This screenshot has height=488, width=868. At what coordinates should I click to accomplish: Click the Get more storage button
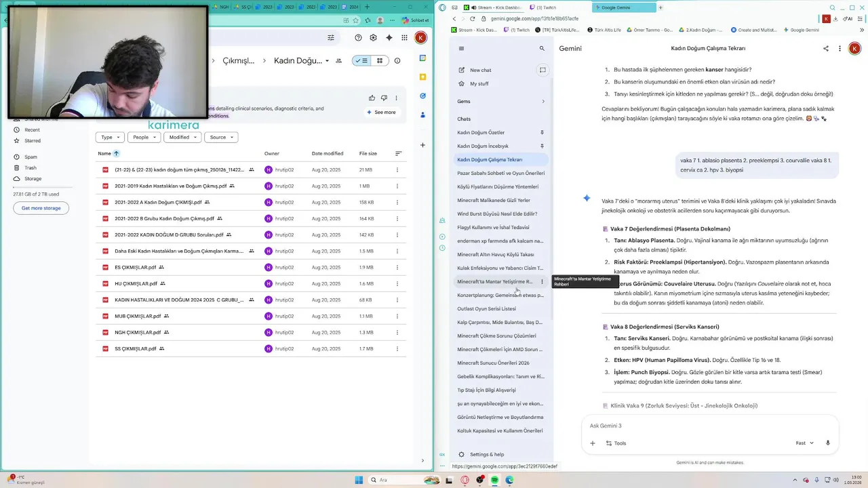click(41, 208)
